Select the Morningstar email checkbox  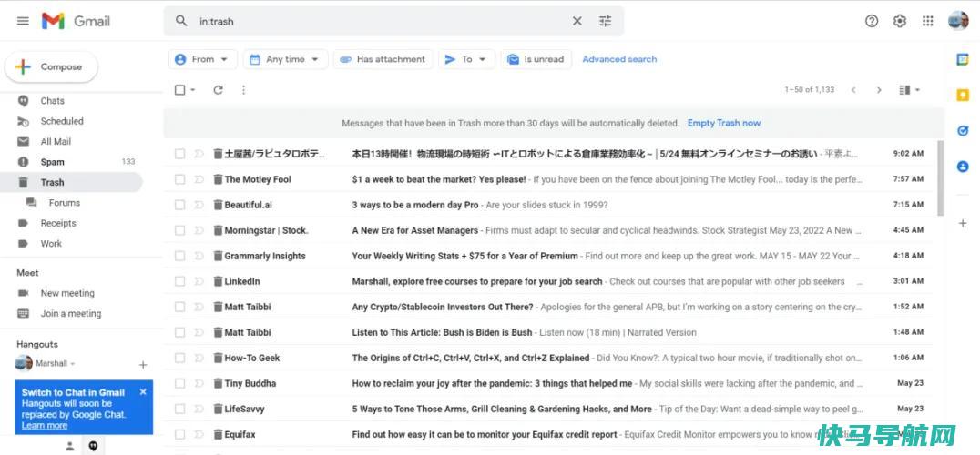(180, 230)
